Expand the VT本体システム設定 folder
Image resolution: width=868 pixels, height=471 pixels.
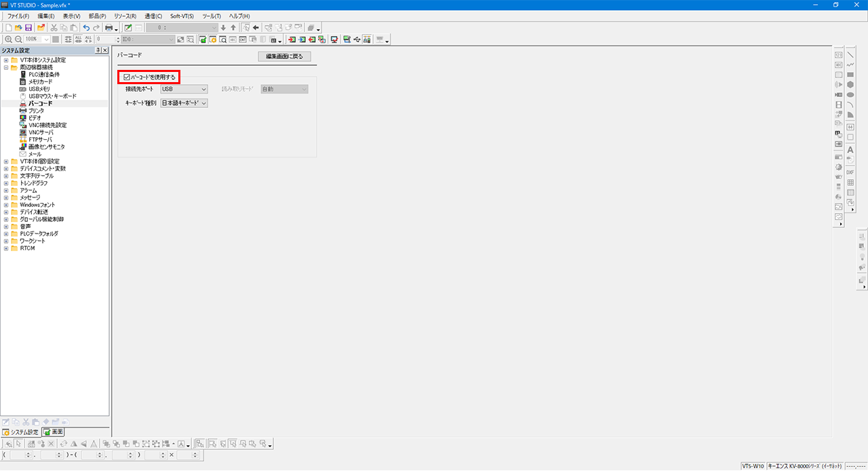6,60
